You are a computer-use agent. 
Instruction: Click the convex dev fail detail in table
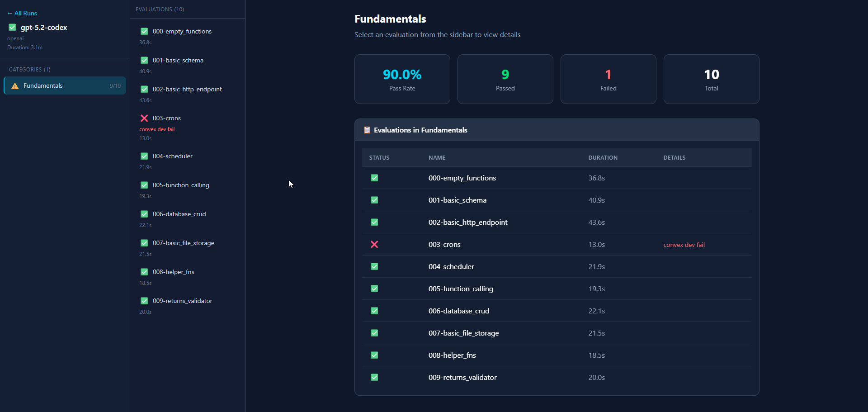click(684, 245)
